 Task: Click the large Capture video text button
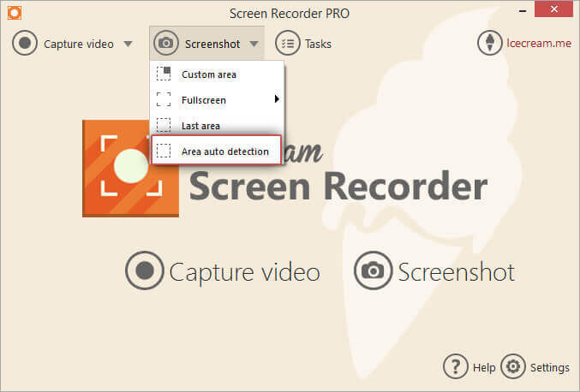pyautogui.click(x=244, y=272)
